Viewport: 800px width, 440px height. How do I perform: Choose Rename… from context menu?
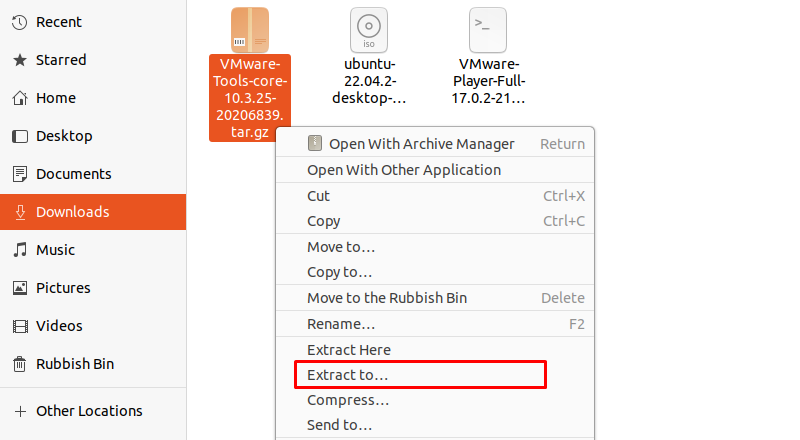tap(435, 324)
